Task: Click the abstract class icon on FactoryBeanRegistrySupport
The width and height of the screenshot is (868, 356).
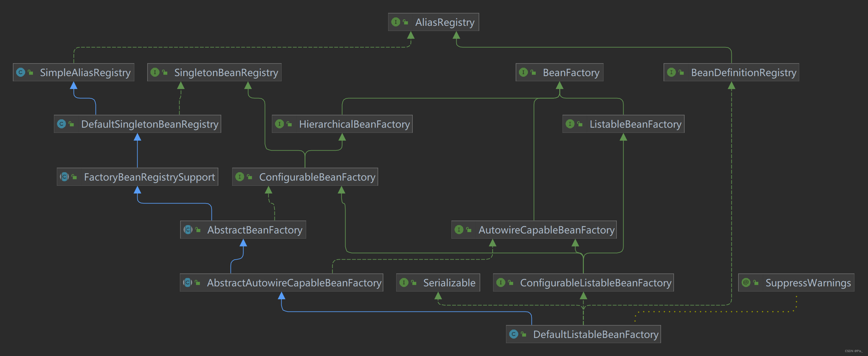Action: coord(64,177)
